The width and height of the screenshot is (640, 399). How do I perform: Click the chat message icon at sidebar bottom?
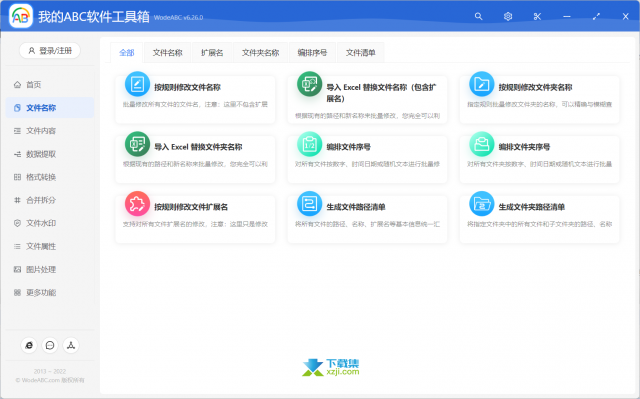click(50, 345)
